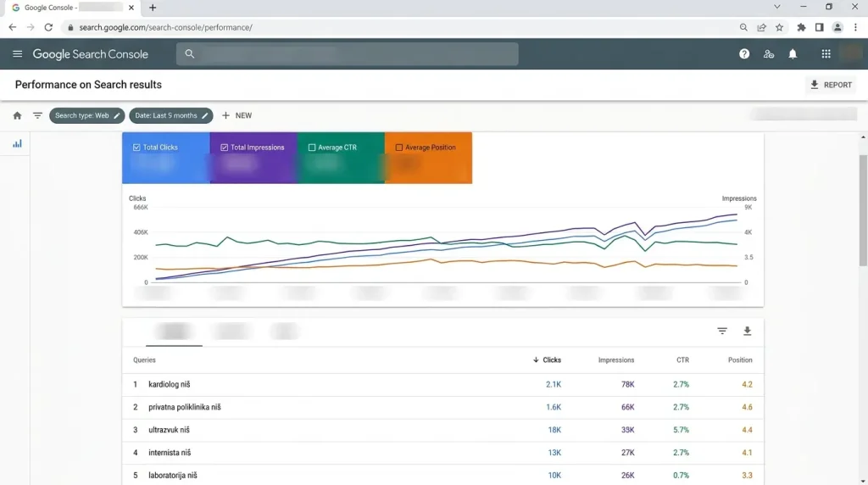Open the Google apps grid
Viewport: 868px width, 485px height.
(x=826, y=53)
